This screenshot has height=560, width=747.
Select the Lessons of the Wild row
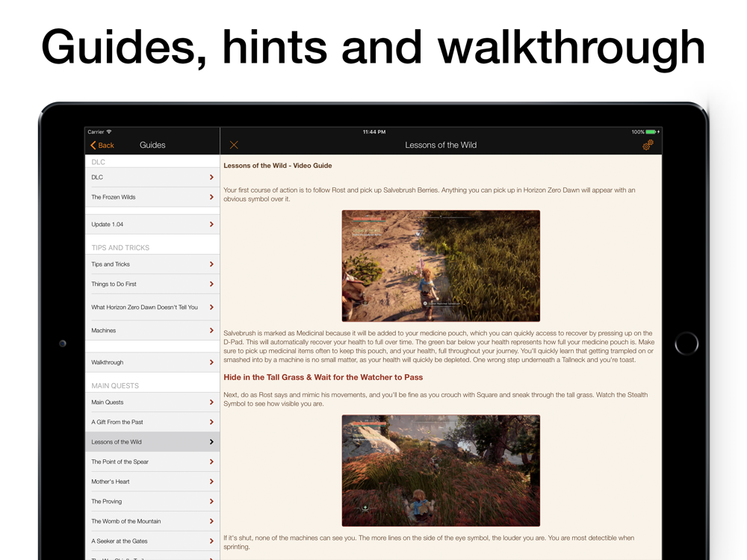pyautogui.click(x=152, y=442)
